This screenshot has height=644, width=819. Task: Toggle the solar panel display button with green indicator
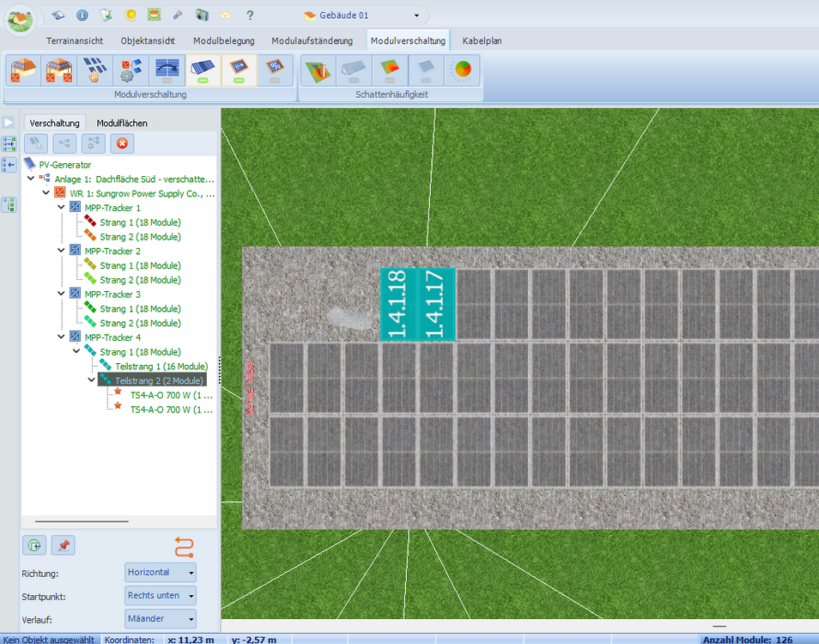(x=203, y=70)
